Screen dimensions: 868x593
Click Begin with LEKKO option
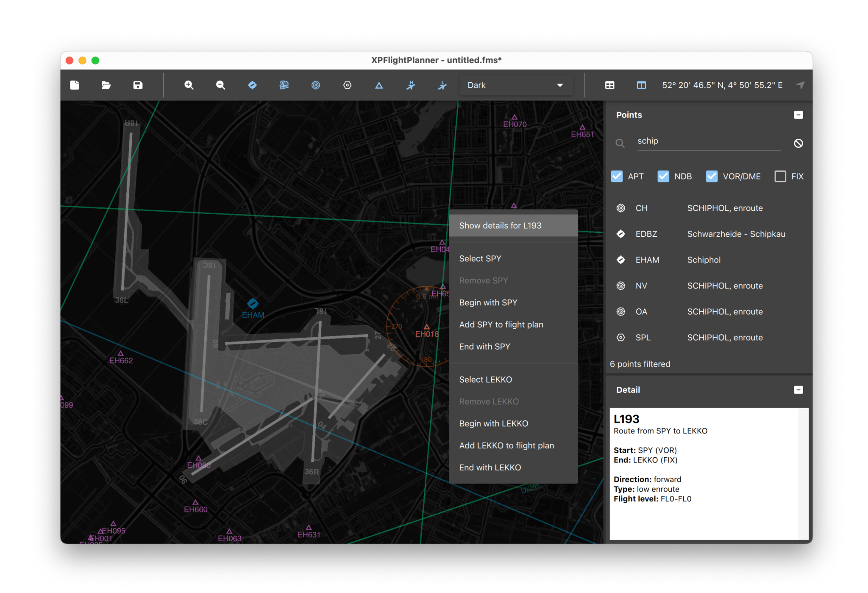493,423
